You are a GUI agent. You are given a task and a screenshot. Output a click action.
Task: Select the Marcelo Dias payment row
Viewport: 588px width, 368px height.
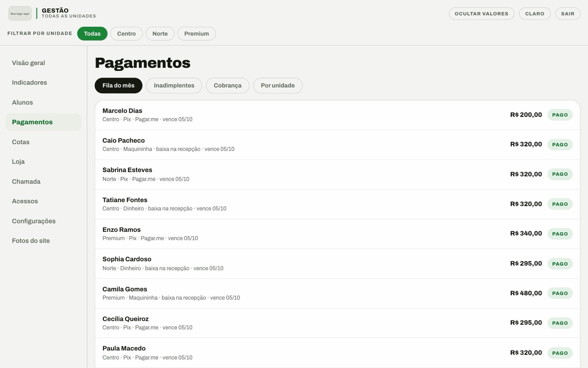(x=337, y=115)
